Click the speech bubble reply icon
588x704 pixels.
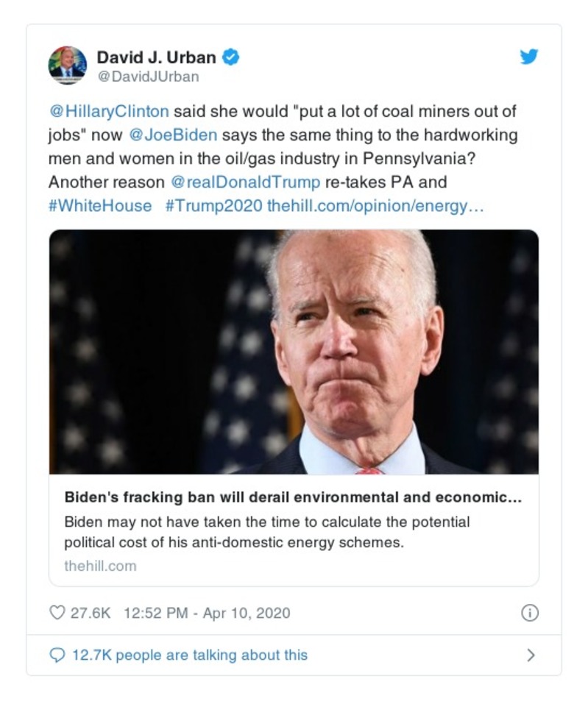click(57, 655)
